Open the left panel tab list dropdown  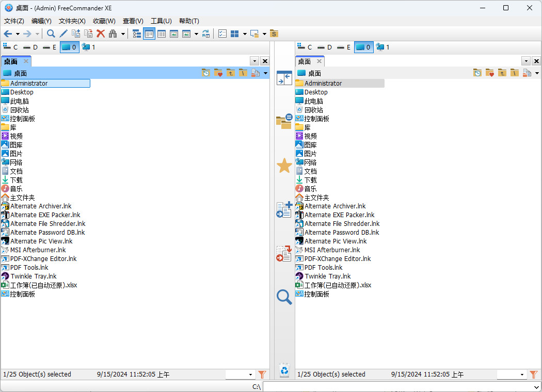click(254, 61)
